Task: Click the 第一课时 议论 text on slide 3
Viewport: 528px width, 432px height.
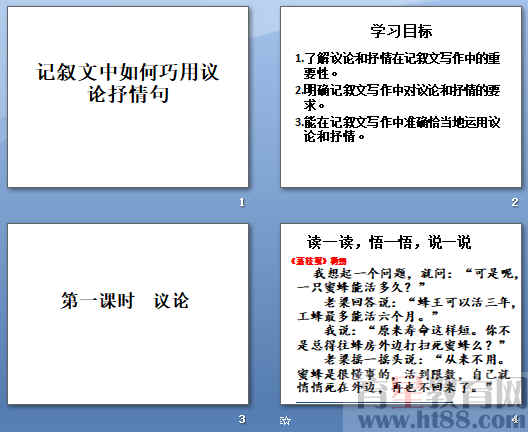Action: (125, 301)
